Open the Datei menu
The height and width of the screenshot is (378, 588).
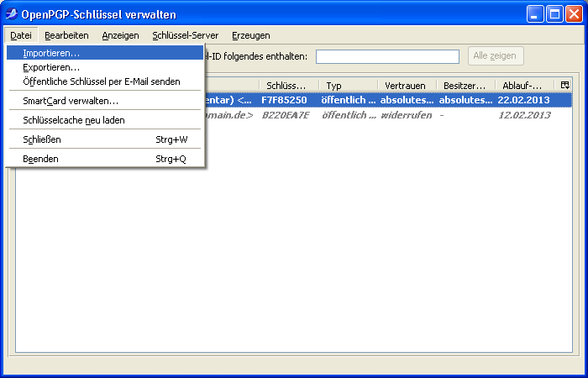click(x=21, y=35)
